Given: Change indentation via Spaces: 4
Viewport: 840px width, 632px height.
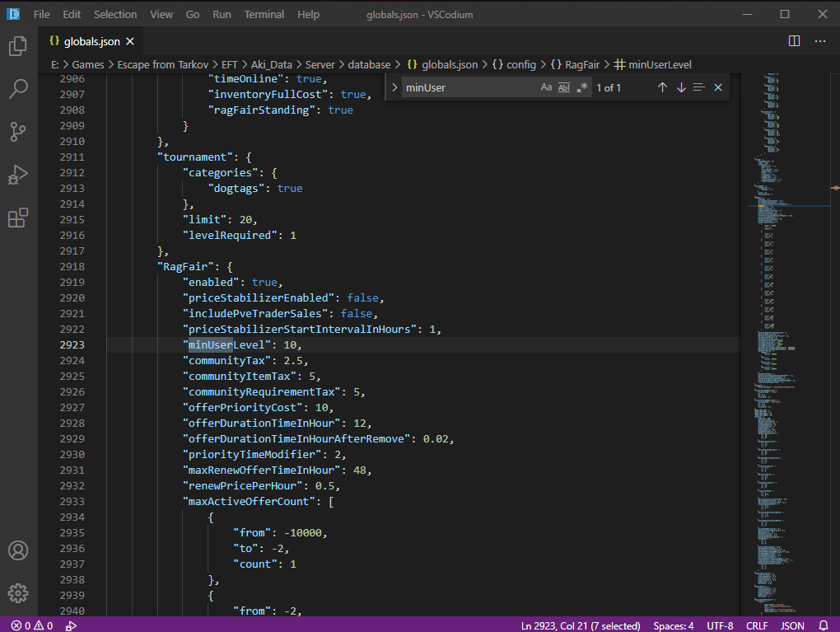Looking at the screenshot, I should pos(674,625).
